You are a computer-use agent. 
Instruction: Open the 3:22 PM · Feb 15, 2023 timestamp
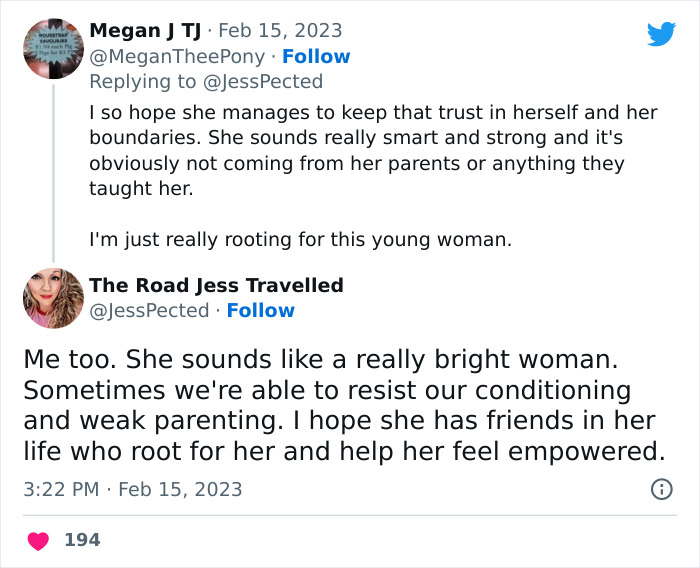pos(133,489)
